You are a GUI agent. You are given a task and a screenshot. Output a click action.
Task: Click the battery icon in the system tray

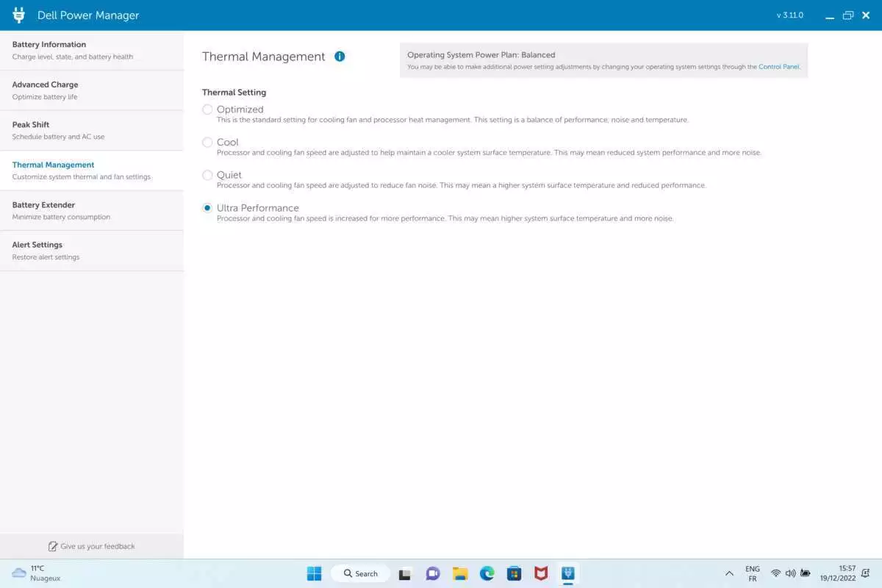point(806,573)
